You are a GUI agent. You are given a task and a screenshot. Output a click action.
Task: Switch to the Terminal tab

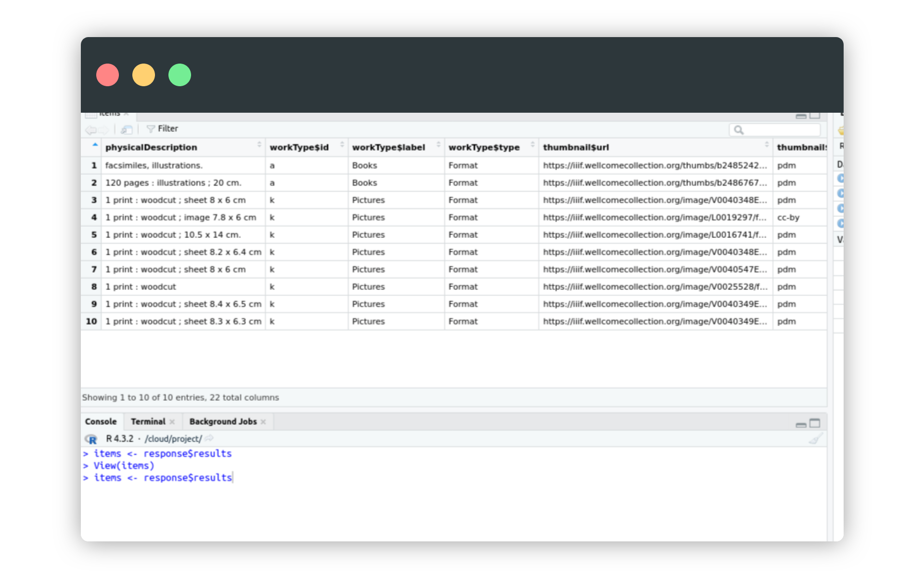coord(148,421)
